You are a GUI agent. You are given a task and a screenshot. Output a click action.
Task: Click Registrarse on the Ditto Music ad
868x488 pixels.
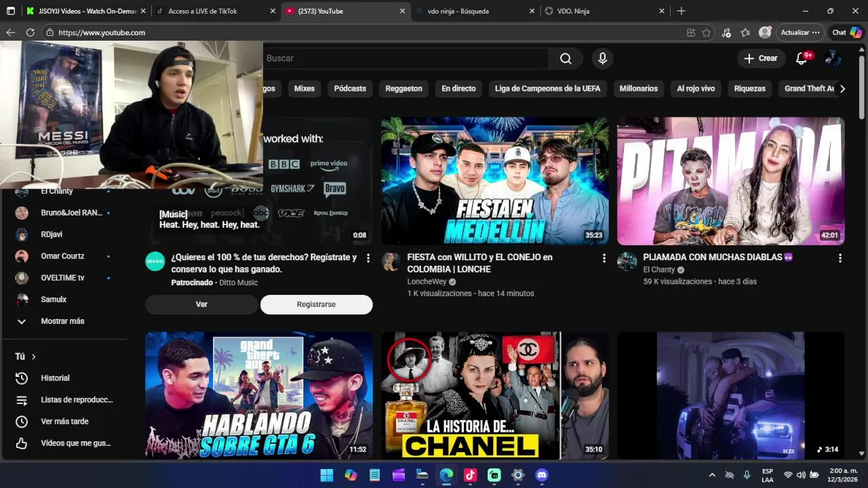pyautogui.click(x=316, y=304)
